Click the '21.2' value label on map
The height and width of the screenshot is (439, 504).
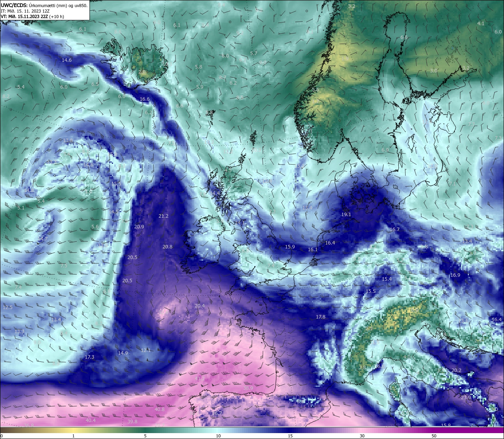coord(163,216)
